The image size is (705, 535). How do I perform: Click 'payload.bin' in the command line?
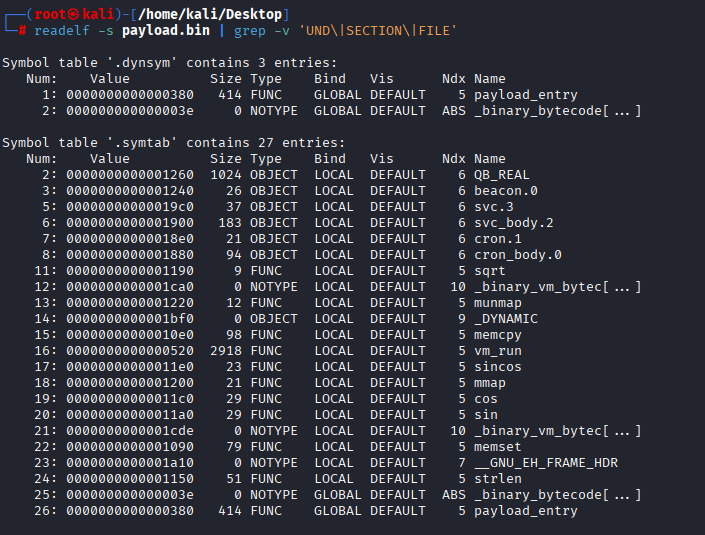click(x=166, y=31)
